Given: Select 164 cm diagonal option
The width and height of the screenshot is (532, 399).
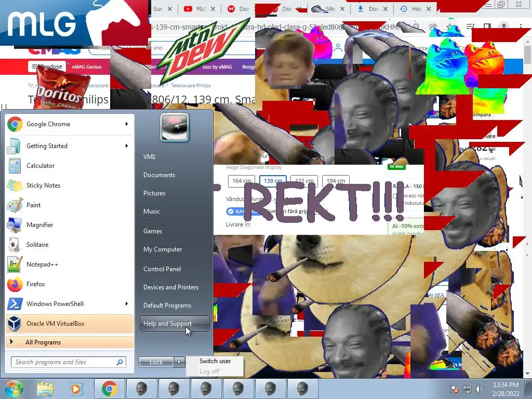Looking at the screenshot, I should click(242, 181).
